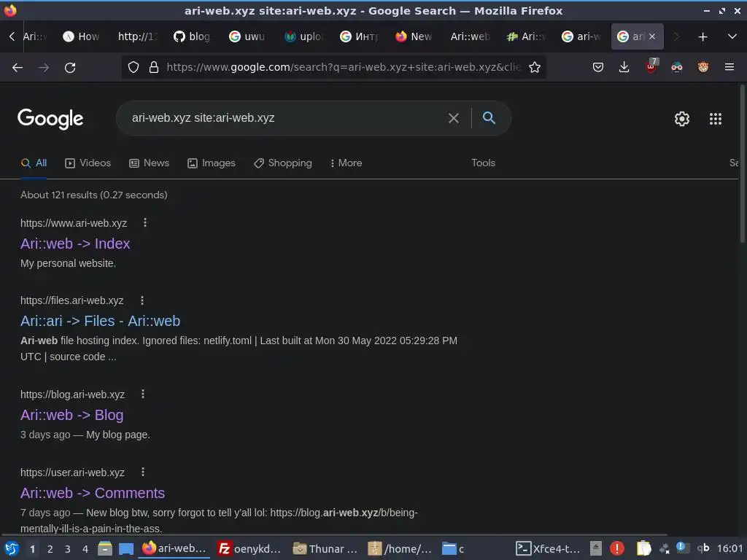Open the clipboard manager tray icon
The height and width of the screenshot is (560, 747).
point(643,548)
